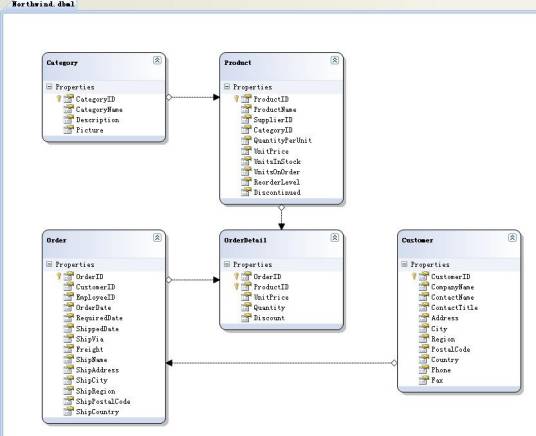The width and height of the screenshot is (536, 436).
Task: Select the Category entity title
Action: coord(62,63)
